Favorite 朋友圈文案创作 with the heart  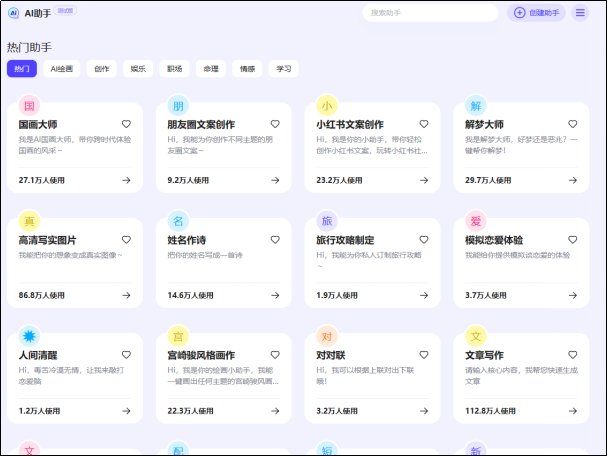[x=275, y=124]
